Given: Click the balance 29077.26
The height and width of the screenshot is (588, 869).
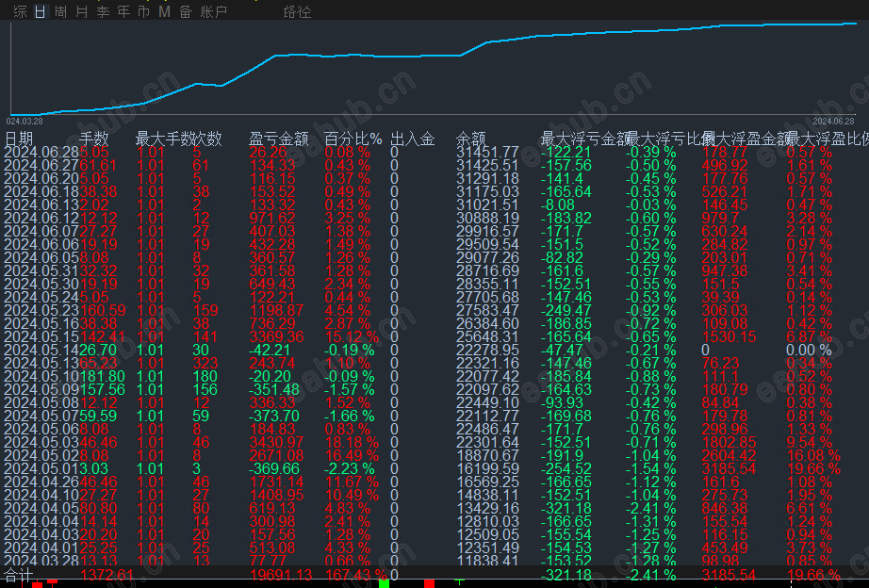Looking at the screenshot, I should [x=487, y=257].
